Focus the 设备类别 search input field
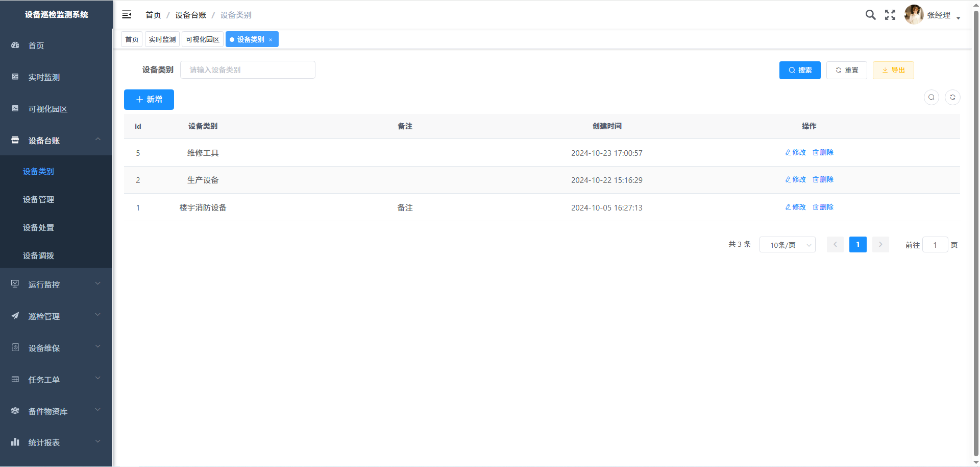The height and width of the screenshot is (467, 980). click(x=248, y=70)
